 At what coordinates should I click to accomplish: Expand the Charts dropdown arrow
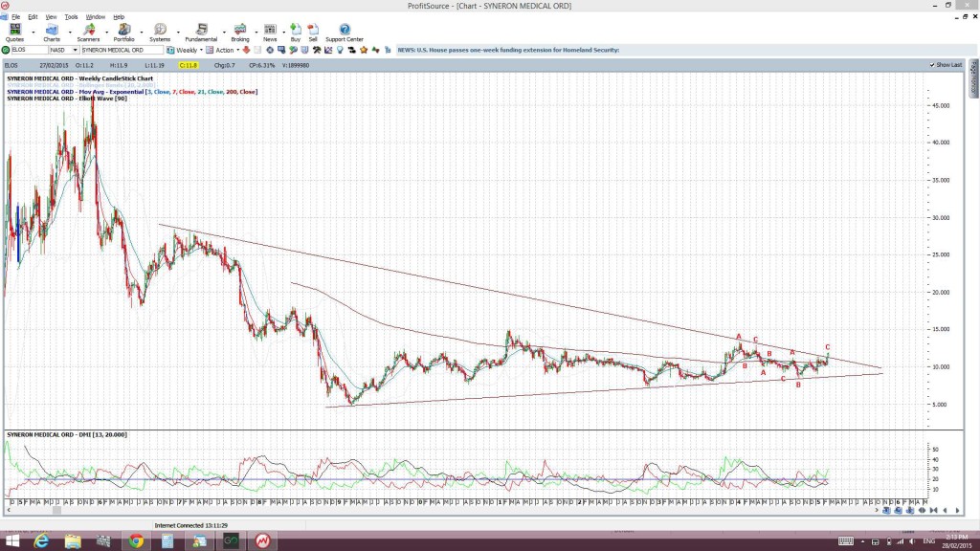coord(69,32)
